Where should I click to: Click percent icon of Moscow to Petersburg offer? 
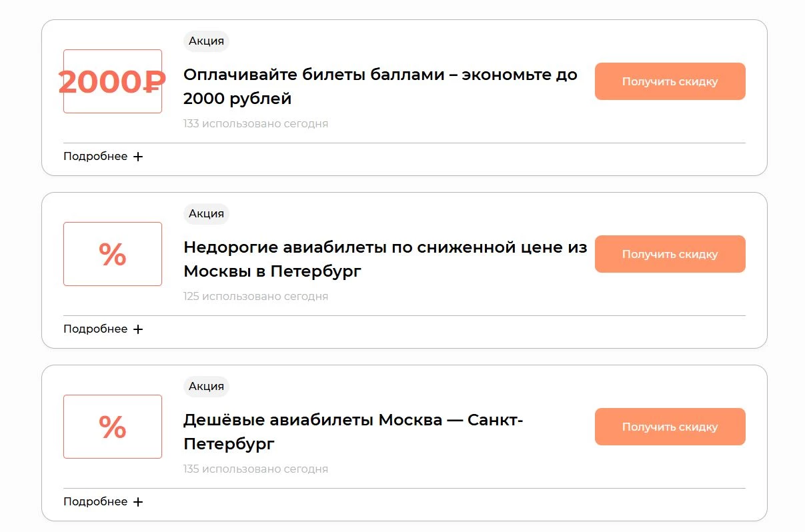click(112, 254)
